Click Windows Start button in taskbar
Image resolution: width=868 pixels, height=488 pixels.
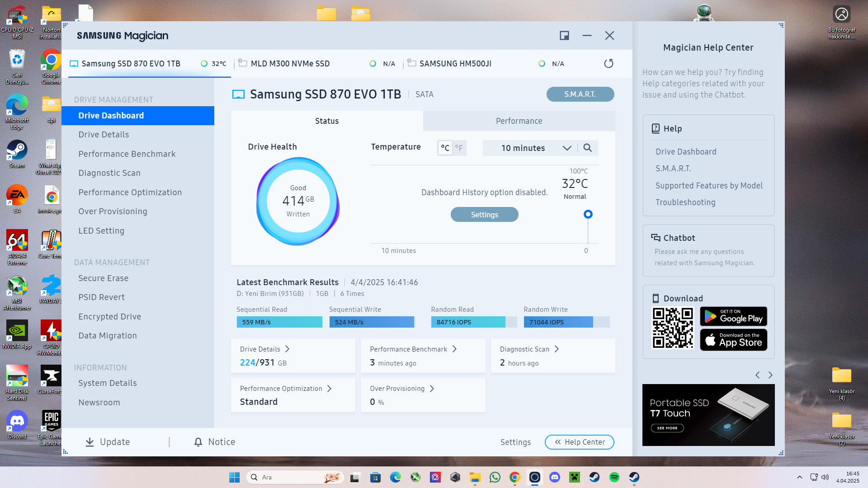click(234, 477)
